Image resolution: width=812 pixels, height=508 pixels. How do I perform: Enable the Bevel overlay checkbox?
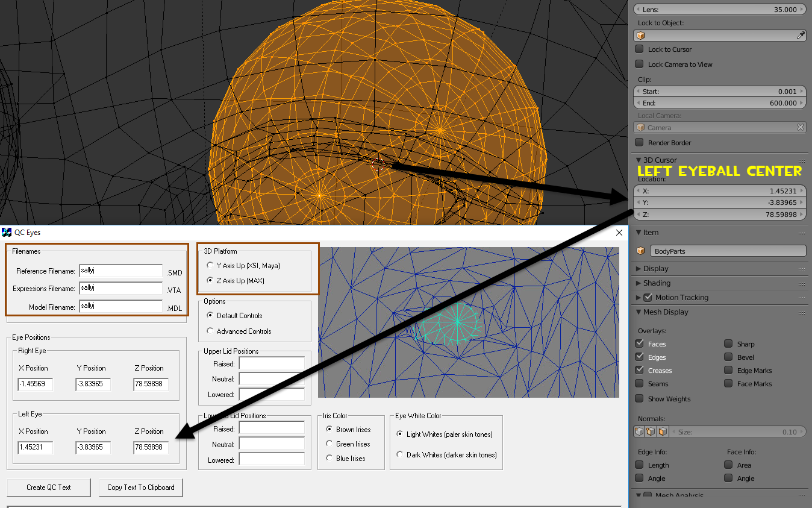(x=728, y=357)
